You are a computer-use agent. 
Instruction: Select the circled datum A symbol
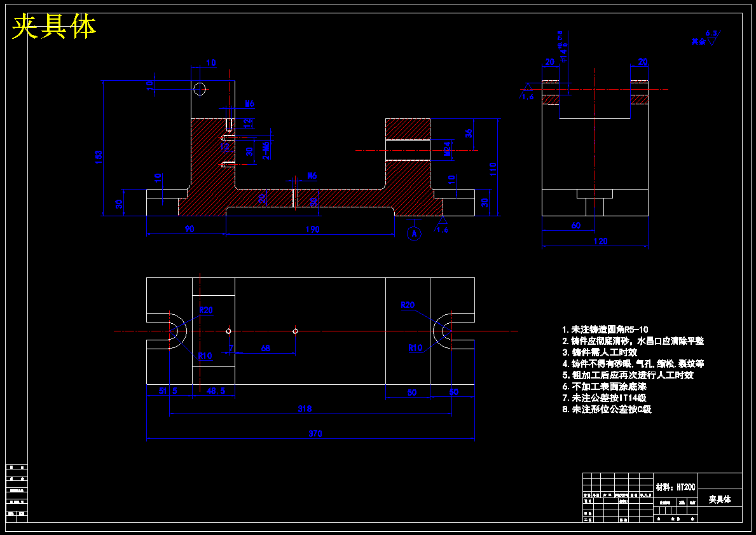(x=414, y=234)
